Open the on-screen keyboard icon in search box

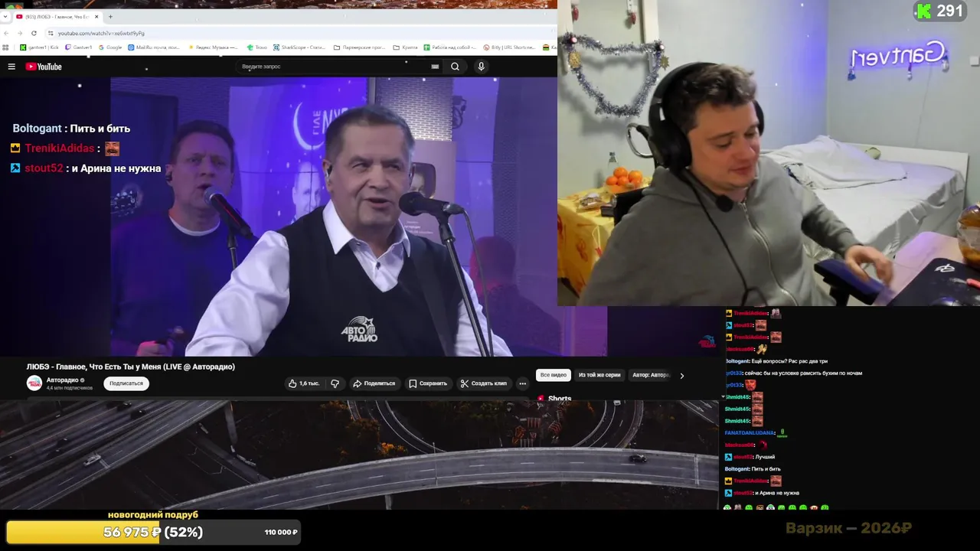point(435,67)
